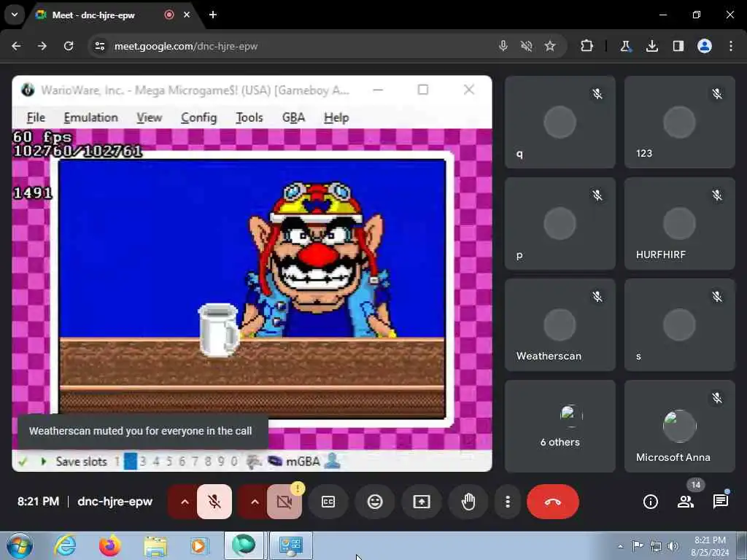
Task: Open the tab search dropdown arrow
Action: tap(15, 15)
